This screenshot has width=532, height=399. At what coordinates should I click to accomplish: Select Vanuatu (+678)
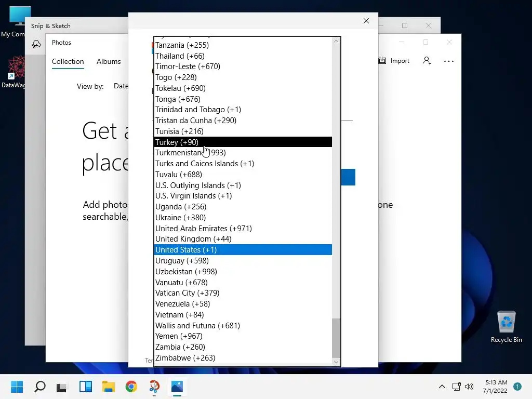tap(243, 282)
